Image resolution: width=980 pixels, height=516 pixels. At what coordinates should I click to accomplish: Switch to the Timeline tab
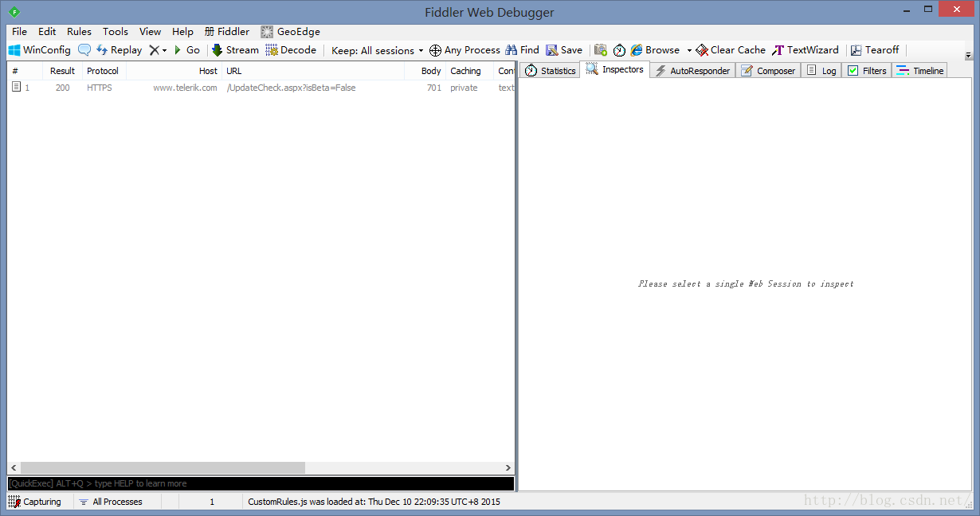coord(919,71)
